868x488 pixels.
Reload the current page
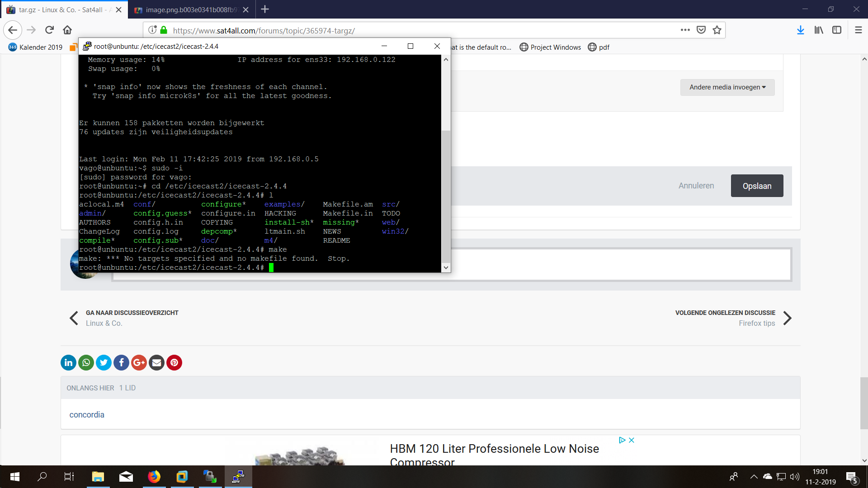pos(49,30)
